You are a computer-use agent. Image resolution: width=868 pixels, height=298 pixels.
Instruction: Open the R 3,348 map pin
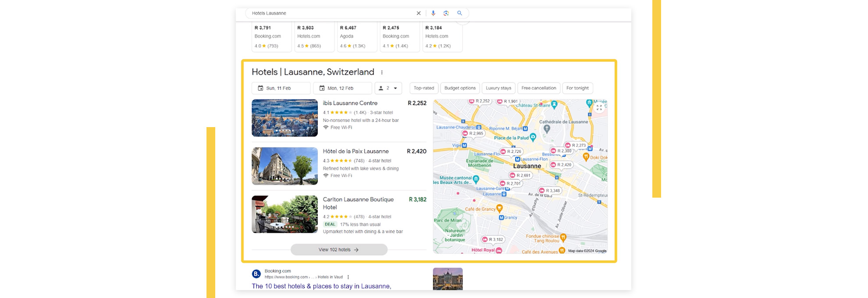[x=550, y=190]
